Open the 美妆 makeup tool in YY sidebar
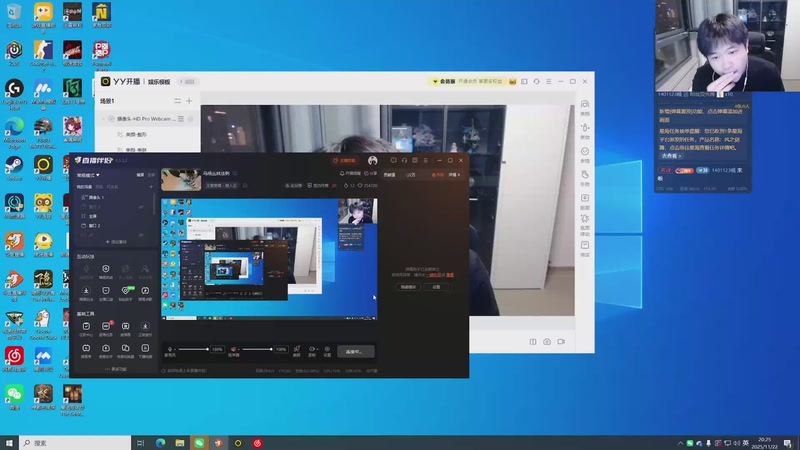Image resolution: width=800 pixels, height=450 pixels. (x=585, y=131)
